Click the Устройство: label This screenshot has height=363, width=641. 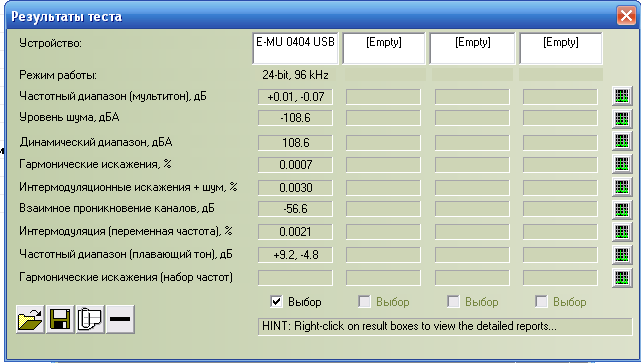click(x=50, y=43)
